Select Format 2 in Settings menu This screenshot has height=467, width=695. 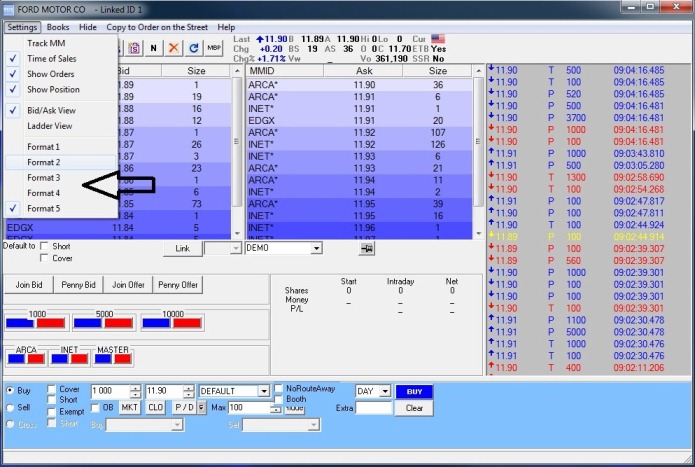[x=61, y=162]
